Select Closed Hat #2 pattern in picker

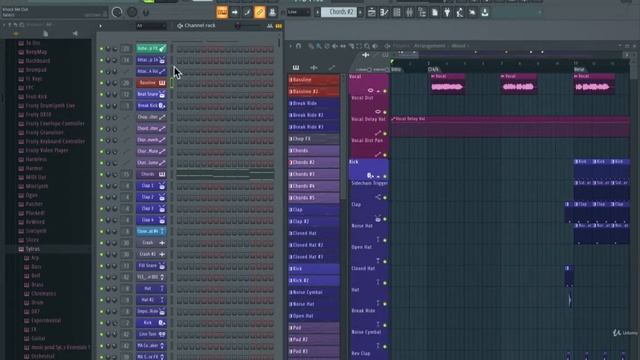[x=313, y=245]
